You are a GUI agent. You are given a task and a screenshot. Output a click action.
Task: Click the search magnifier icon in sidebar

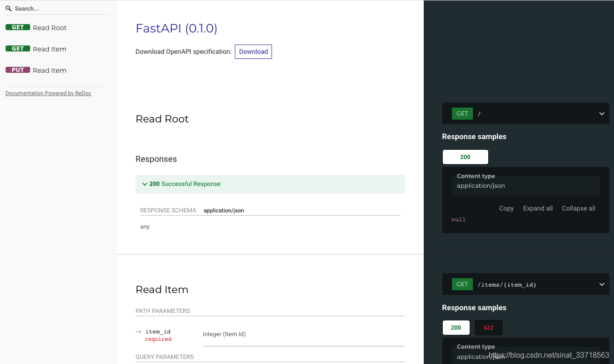8,8
